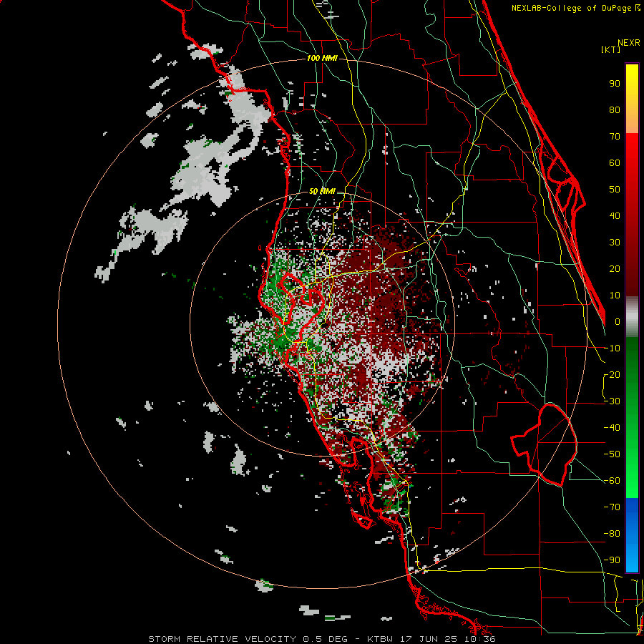The image size is (644, 644).
Task: Click the 10 value on the velocity scale
Action: [615, 296]
